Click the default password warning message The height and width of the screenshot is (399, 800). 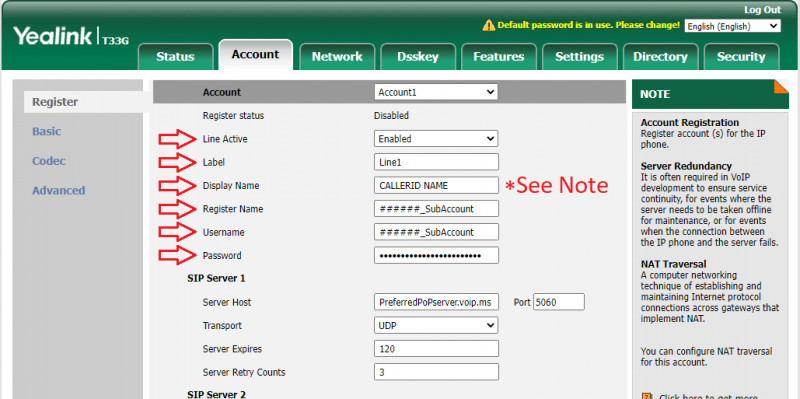pyautogui.click(x=588, y=25)
